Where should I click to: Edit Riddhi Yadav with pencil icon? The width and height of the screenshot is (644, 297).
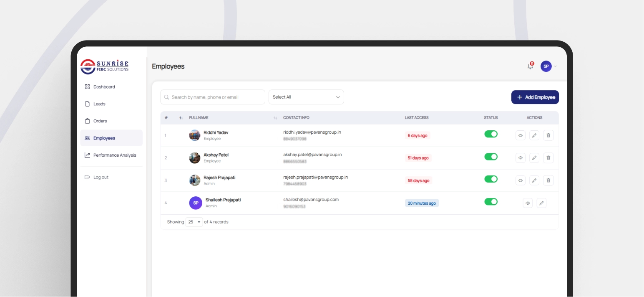click(534, 135)
